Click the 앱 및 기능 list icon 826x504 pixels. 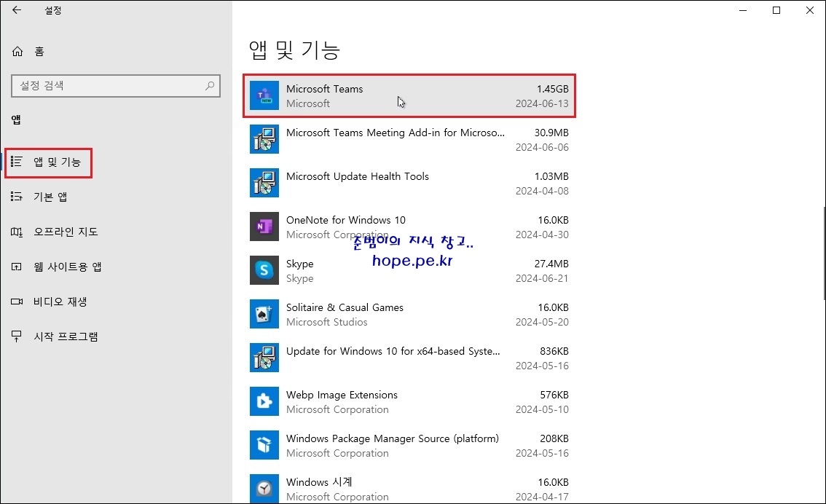click(x=17, y=162)
